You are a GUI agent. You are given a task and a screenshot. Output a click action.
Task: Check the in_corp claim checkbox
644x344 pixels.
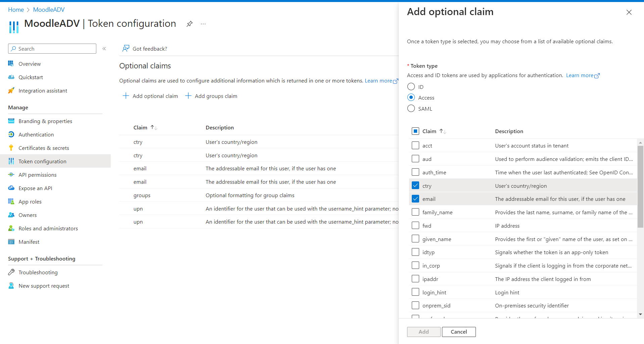(415, 265)
